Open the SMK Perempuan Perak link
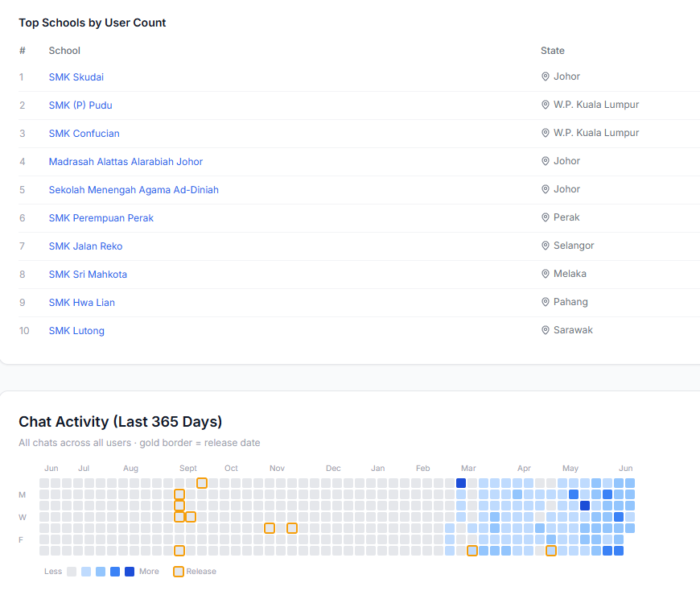 tap(101, 217)
